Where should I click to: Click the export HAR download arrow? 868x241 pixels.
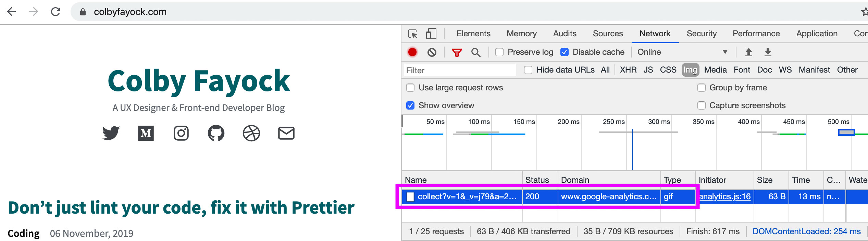click(x=768, y=52)
